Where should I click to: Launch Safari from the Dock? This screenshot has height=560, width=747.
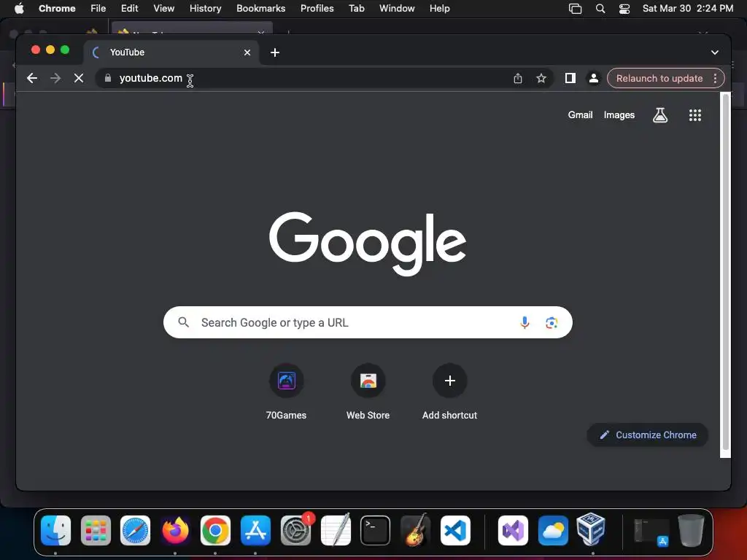point(135,530)
